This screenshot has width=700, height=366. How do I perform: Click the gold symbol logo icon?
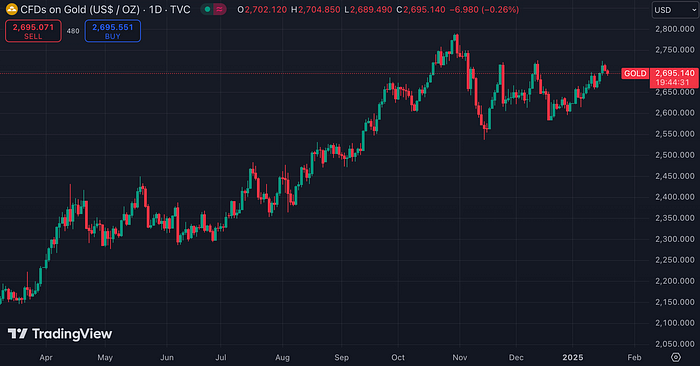[12, 9]
